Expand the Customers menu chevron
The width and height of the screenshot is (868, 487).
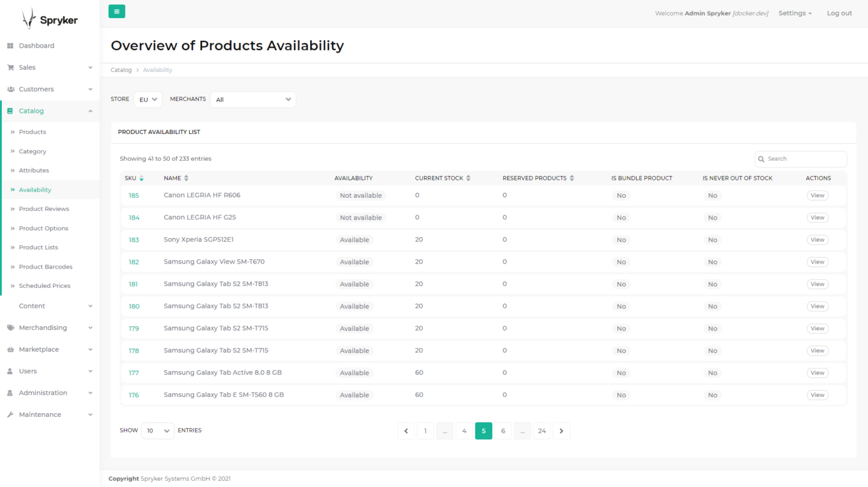click(91, 89)
